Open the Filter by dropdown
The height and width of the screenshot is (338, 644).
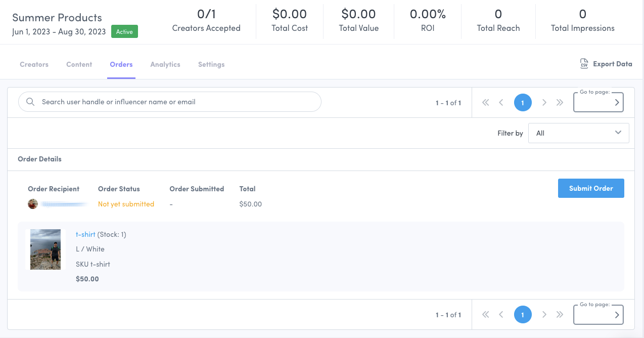click(578, 133)
